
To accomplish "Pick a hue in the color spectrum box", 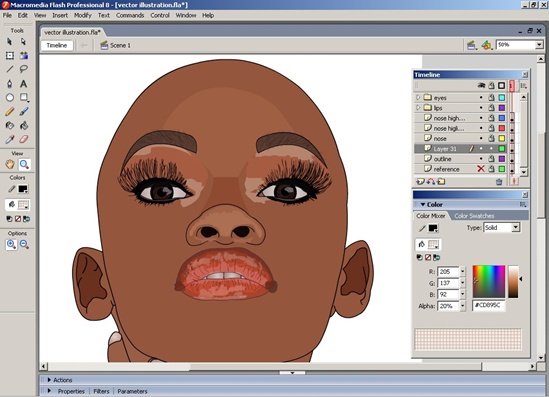I will pos(489,281).
